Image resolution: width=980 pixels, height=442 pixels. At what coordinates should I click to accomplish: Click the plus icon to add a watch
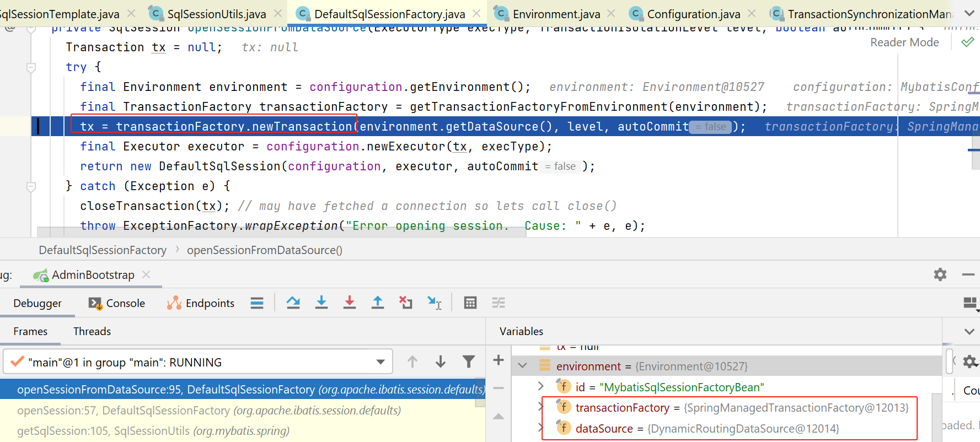499,360
